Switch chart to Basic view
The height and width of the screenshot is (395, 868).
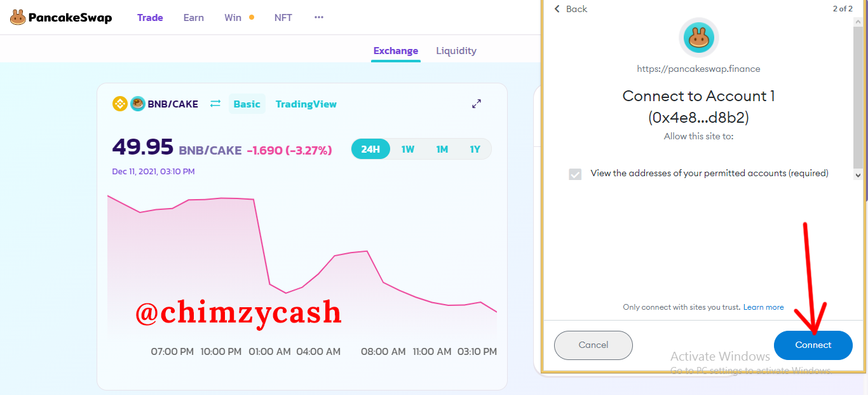pyautogui.click(x=247, y=104)
